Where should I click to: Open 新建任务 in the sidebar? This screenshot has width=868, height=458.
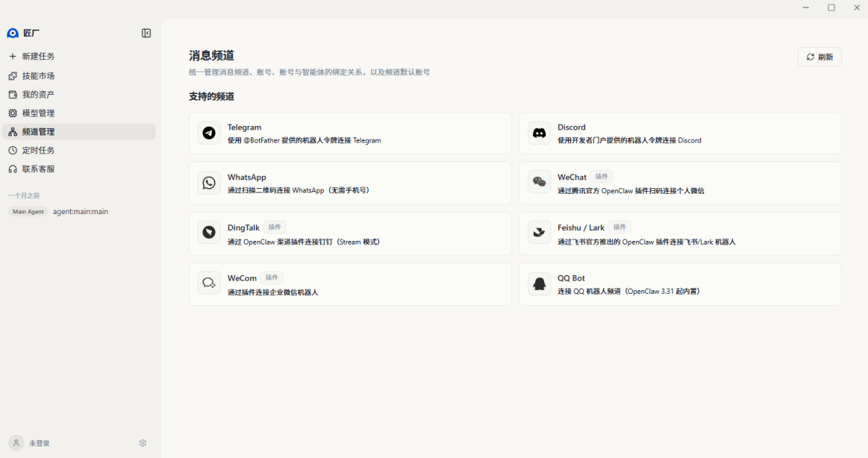[79, 56]
